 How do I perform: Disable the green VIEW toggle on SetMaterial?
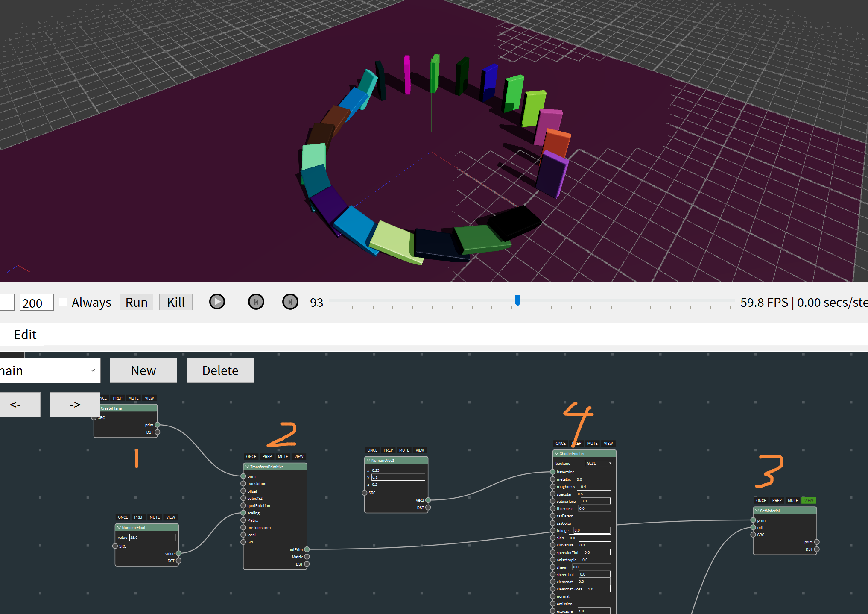pyautogui.click(x=809, y=500)
